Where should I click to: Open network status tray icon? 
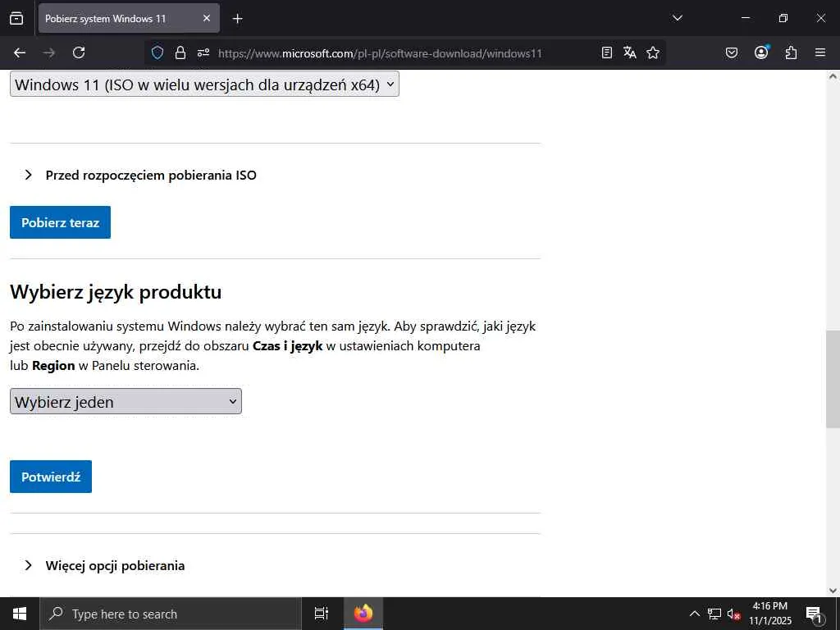pyautogui.click(x=714, y=614)
